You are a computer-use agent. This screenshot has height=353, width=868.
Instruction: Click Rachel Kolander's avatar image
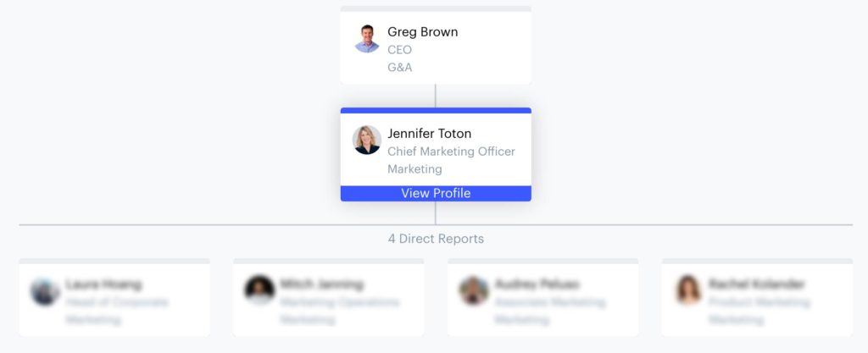pos(688,290)
